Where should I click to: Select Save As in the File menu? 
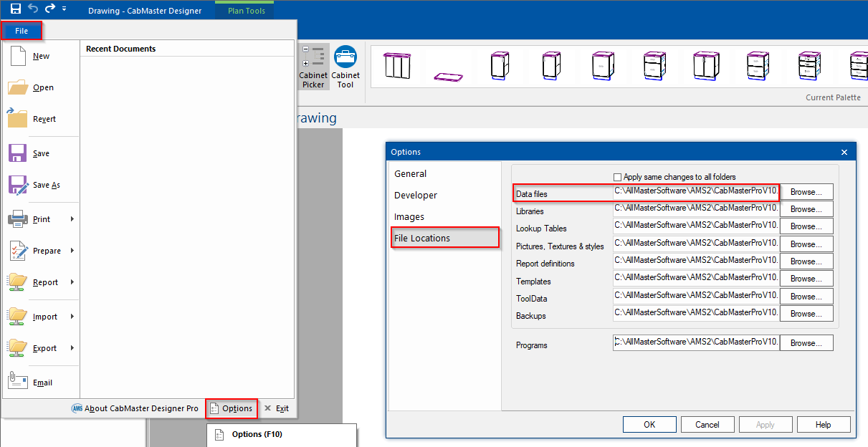click(x=41, y=185)
